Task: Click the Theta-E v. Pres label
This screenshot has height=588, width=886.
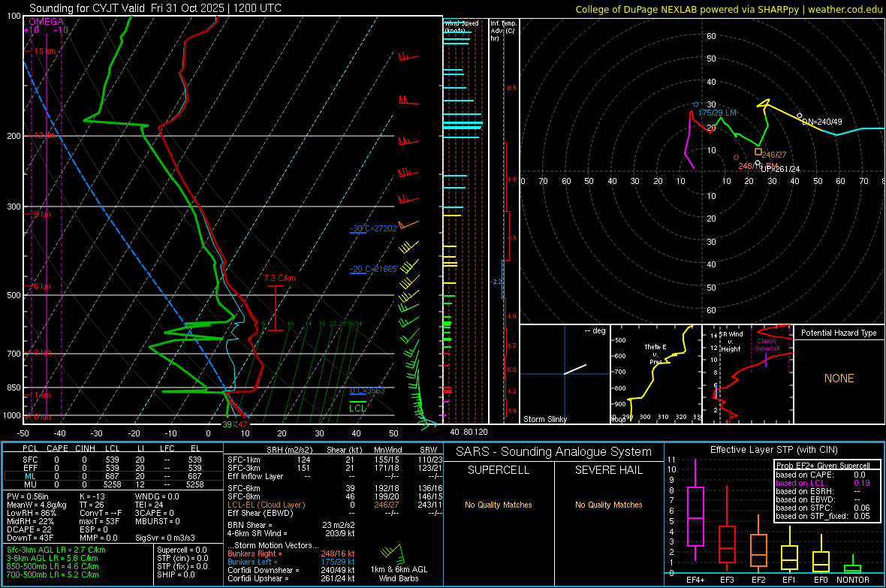Action: point(655,354)
